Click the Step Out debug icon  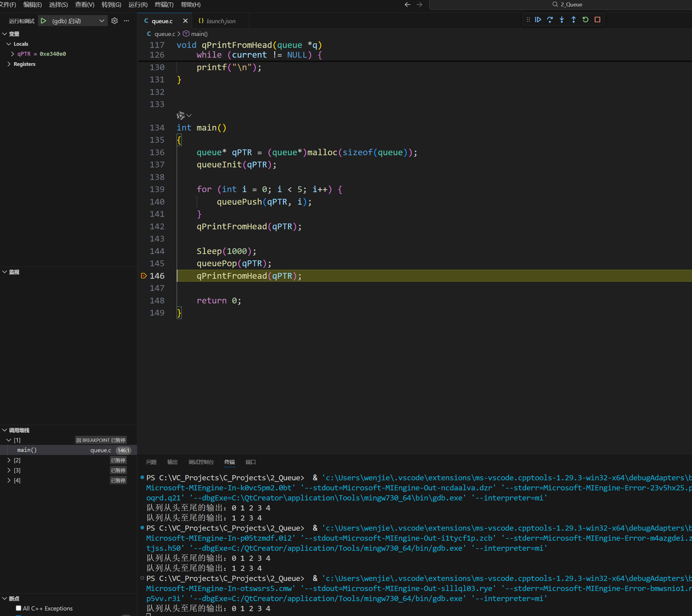(x=573, y=20)
